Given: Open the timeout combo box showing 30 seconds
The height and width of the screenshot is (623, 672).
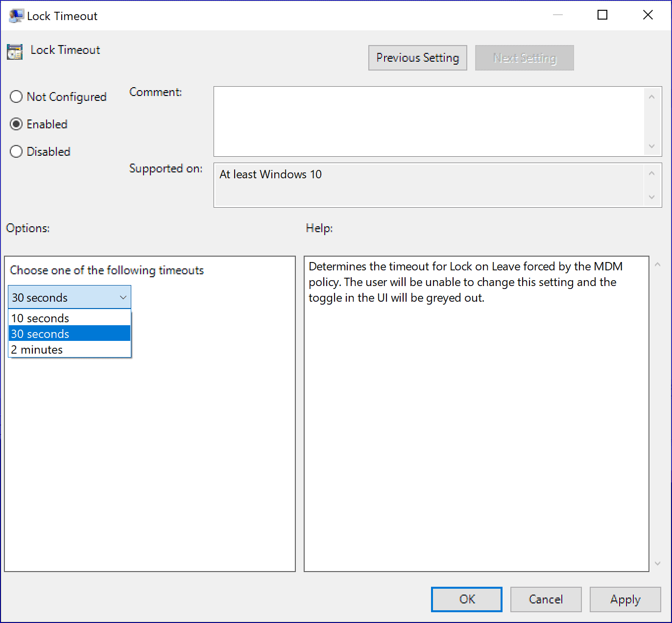Looking at the screenshot, I should pos(70,297).
